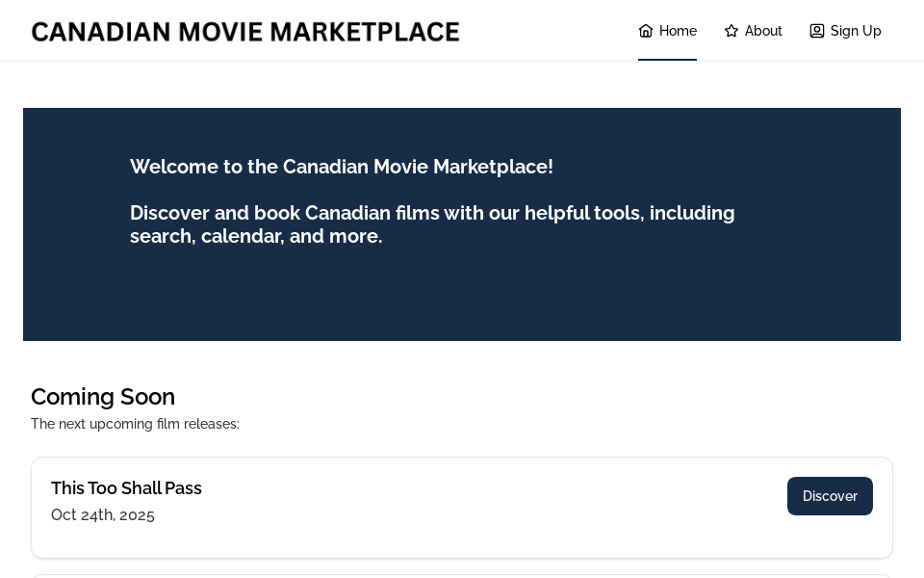Click the person icon beside Sign Up

[817, 30]
